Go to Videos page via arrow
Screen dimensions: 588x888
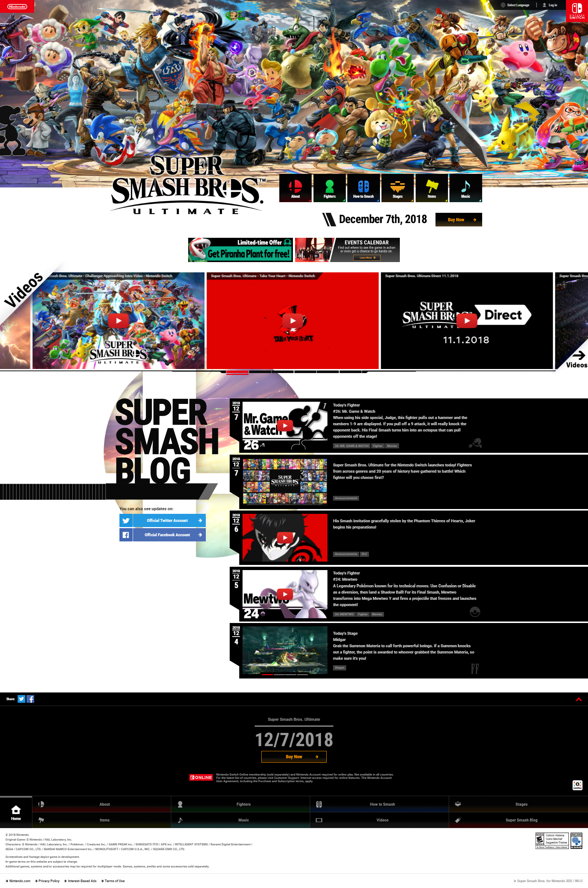click(x=577, y=359)
